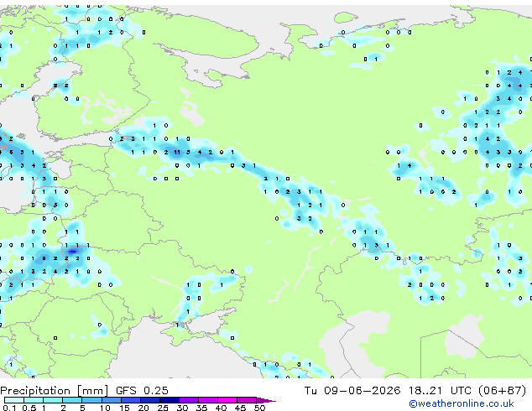Click the legend arrow tip above 50 mm
Viewport: 532px width, 411px height.
266,400
